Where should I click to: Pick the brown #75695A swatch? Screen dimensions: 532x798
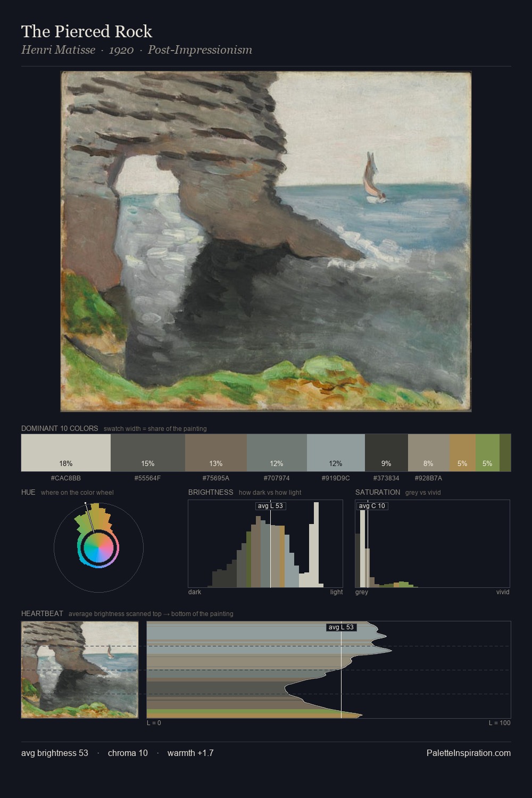pos(216,453)
